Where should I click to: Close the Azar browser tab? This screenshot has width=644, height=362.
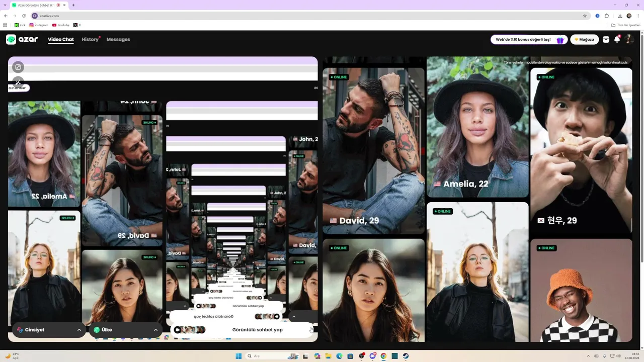64,5
